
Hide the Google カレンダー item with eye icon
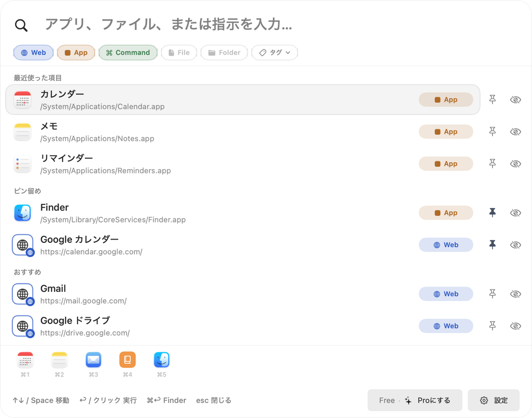(515, 245)
